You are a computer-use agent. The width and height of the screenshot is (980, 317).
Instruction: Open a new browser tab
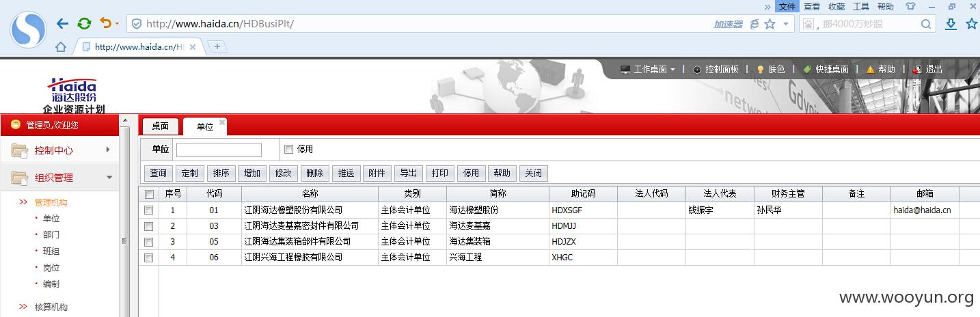(x=217, y=46)
